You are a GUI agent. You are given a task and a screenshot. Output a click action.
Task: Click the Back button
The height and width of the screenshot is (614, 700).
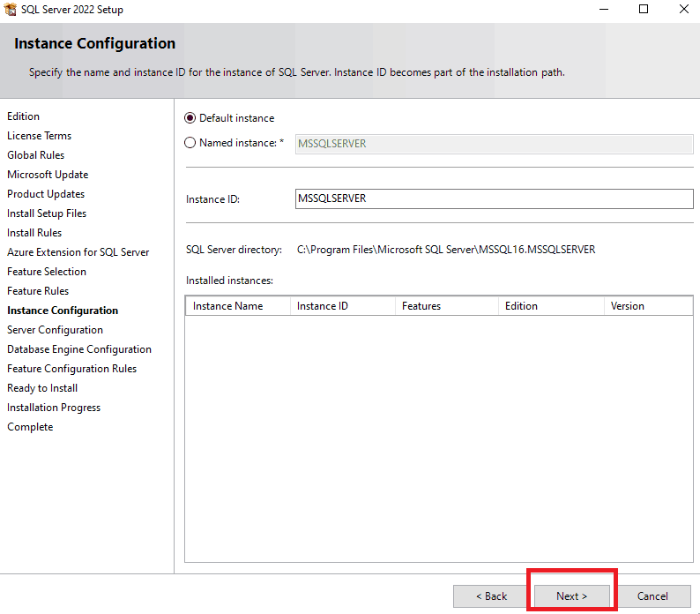[x=491, y=596]
